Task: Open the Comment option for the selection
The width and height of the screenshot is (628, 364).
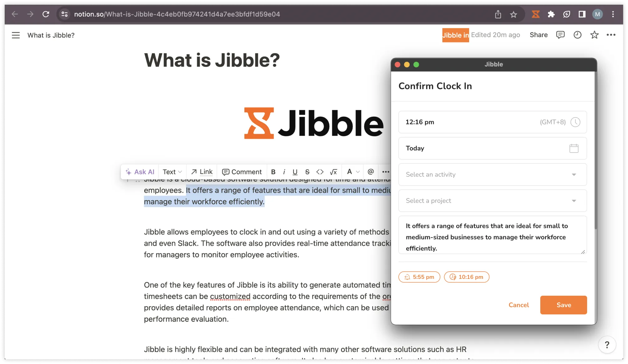Action: point(242,172)
